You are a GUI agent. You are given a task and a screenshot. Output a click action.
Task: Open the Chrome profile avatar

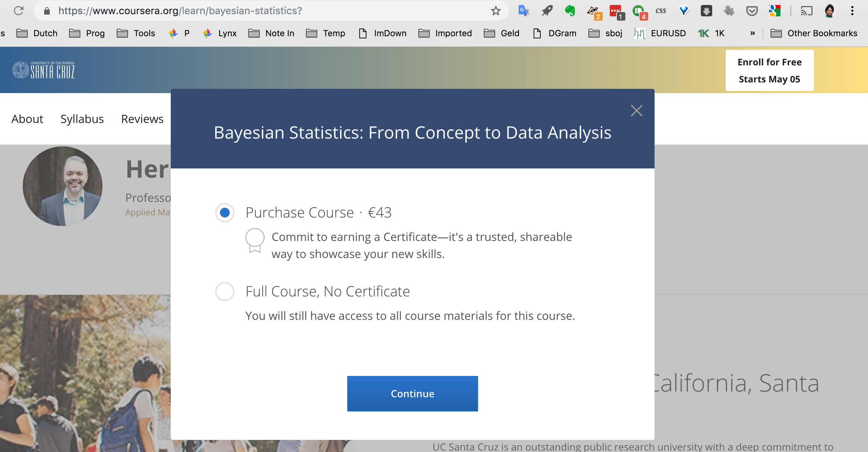(829, 11)
